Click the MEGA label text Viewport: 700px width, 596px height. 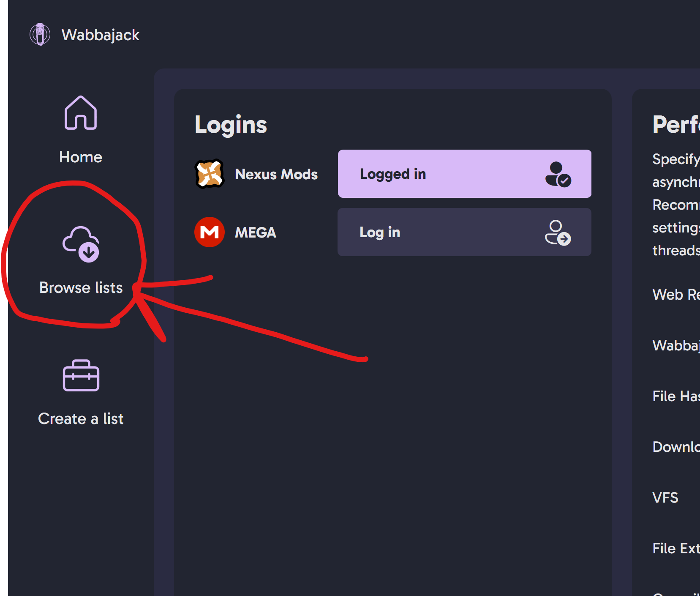tap(256, 232)
